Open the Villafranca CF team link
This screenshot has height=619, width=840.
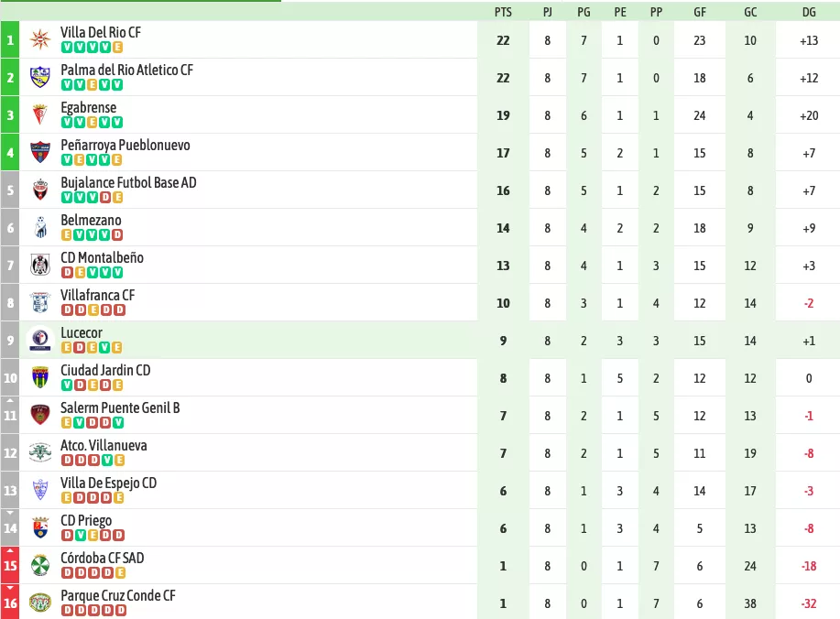point(97,295)
